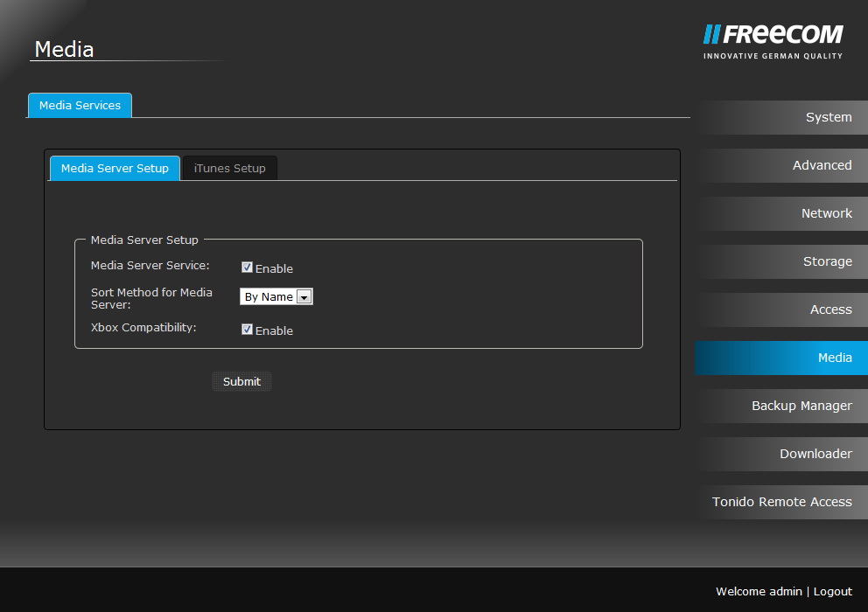
Task: Open the Storage menu section
Action: (781, 261)
